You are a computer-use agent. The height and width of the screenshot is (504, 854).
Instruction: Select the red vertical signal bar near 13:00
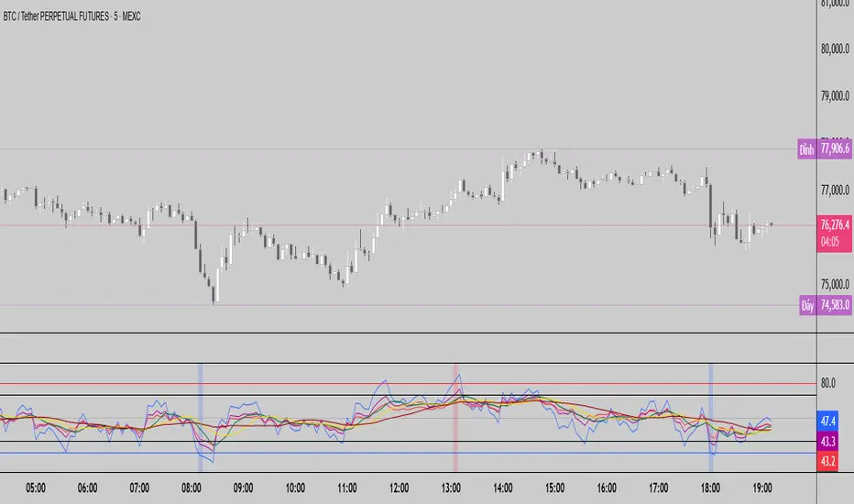click(x=456, y=417)
